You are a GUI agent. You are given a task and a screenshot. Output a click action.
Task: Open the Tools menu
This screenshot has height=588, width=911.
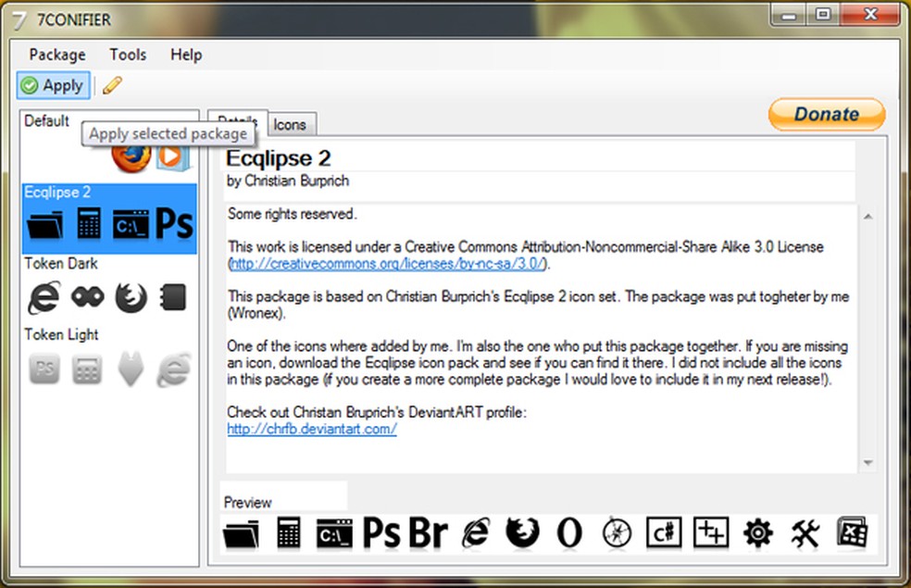[x=128, y=55]
